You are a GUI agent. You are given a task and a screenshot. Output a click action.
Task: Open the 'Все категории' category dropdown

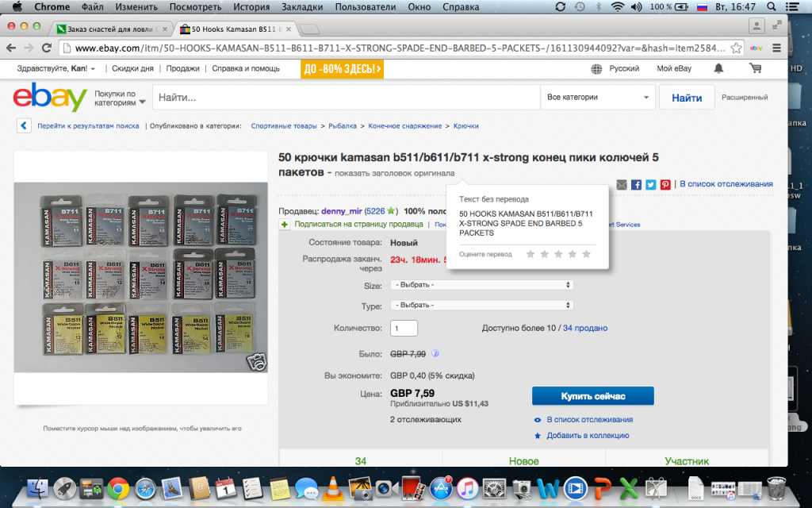(x=598, y=97)
